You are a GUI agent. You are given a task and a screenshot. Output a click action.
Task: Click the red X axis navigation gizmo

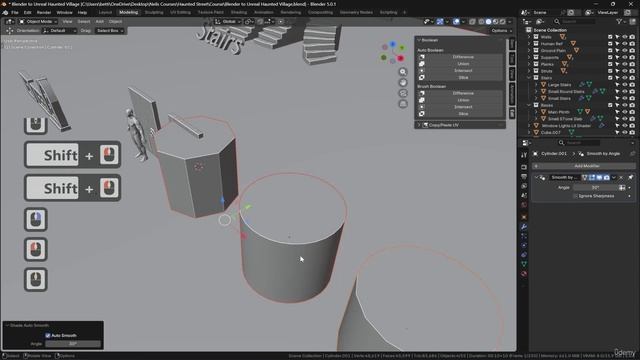pos(400,58)
